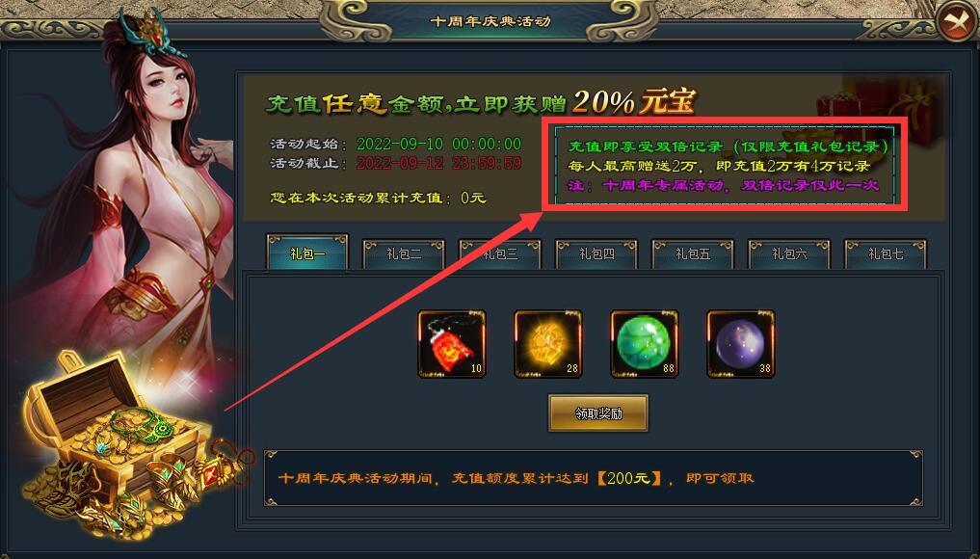Close the 十周年庆典活动 window
The height and width of the screenshot is (559, 980).
[x=957, y=22]
